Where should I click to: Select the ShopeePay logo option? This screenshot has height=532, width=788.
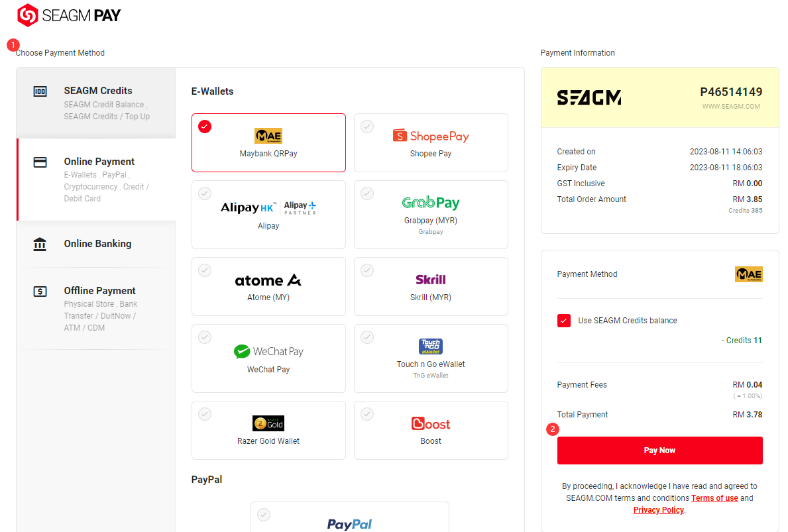coord(431,136)
